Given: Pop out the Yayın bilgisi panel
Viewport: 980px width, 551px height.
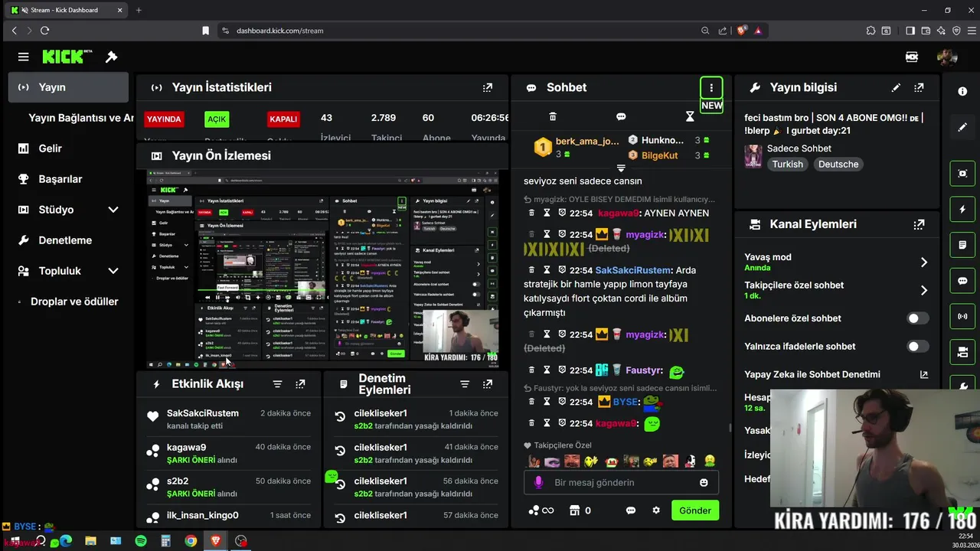Looking at the screenshot, I should coord(919,87).
